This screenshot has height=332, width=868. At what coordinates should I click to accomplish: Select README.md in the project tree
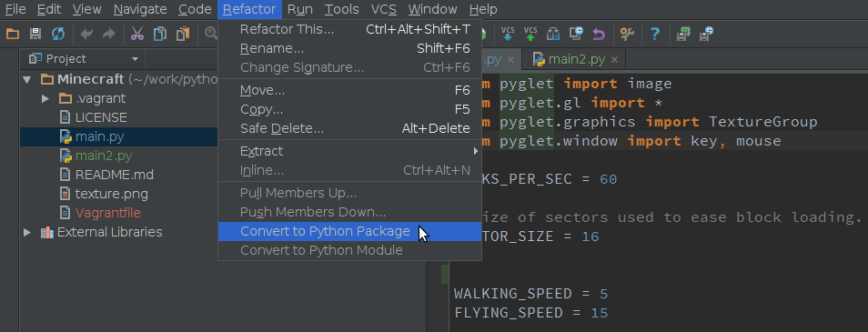(114, 175)
